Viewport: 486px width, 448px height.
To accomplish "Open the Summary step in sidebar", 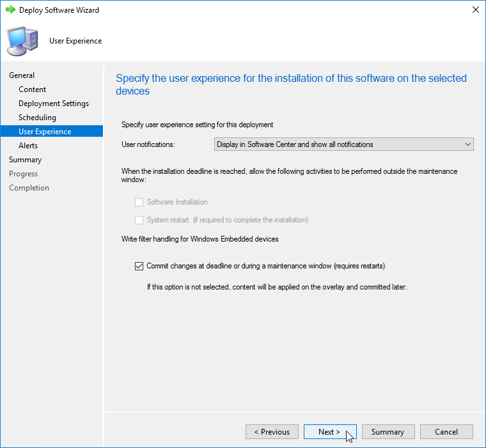I will 25,160.
